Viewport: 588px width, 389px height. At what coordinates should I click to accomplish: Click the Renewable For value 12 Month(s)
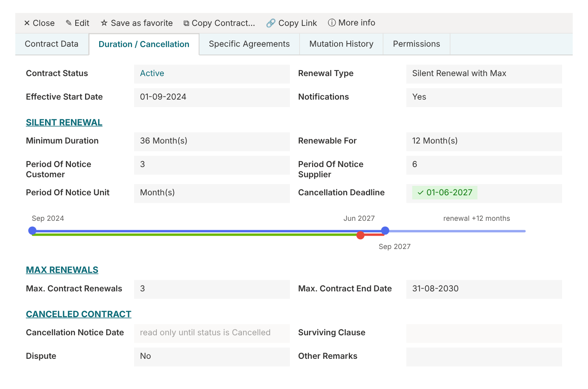point(484,141)
